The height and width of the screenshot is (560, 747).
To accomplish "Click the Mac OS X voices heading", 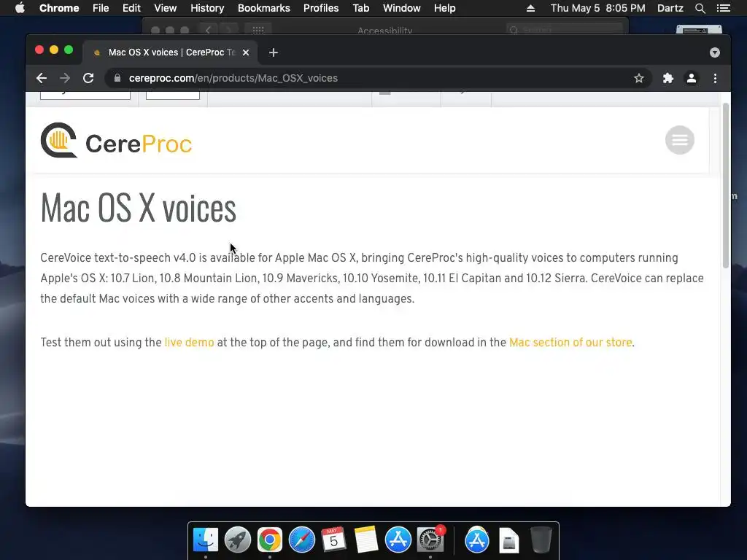I will pos(138,208).
